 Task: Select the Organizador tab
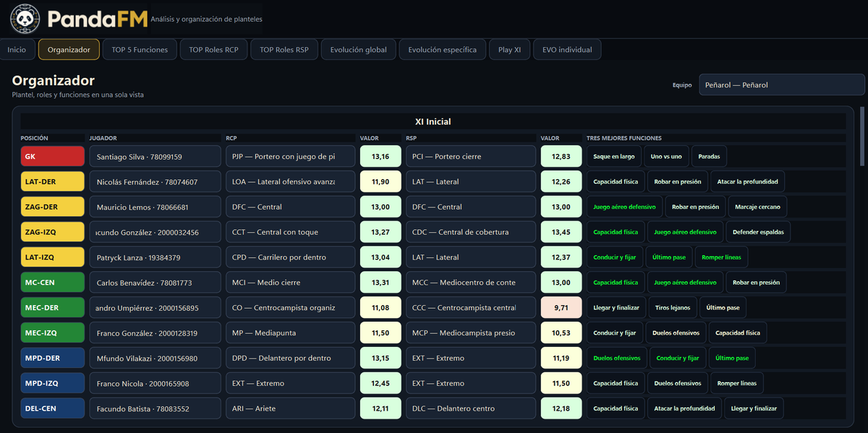pyautogui.click(x=69, y=50)
